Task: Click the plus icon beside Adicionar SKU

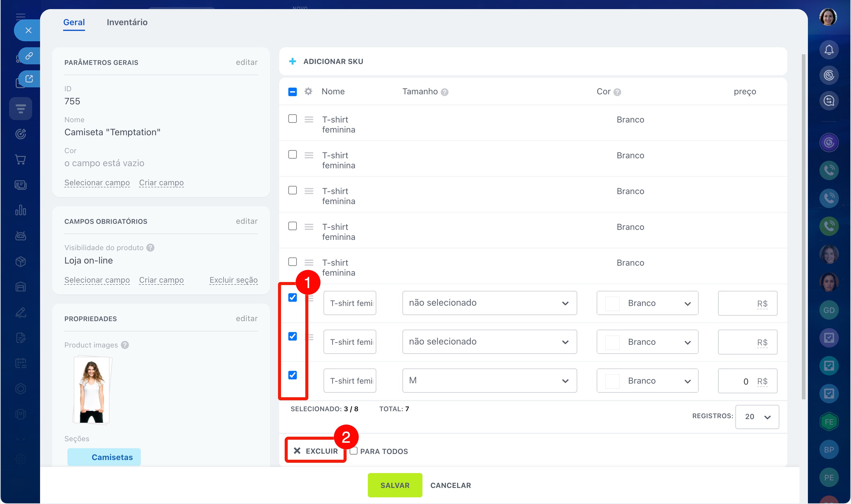Action: pos(292,62)
